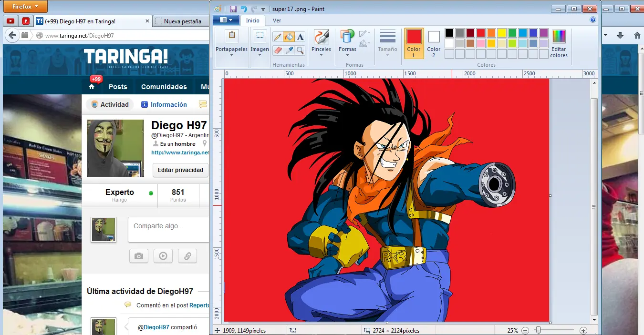
Task: Open the Información profile tab
Action: [x=164, y=104]
